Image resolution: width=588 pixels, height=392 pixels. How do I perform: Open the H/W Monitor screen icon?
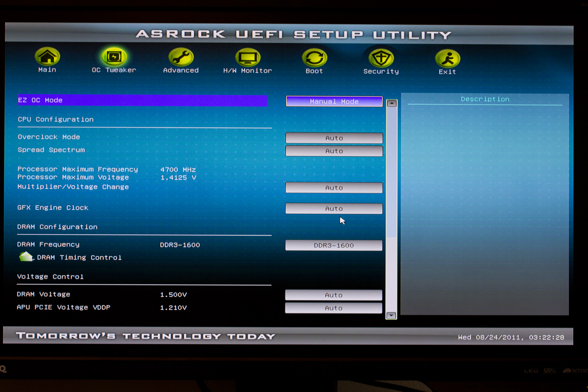(x=248, y=58)
